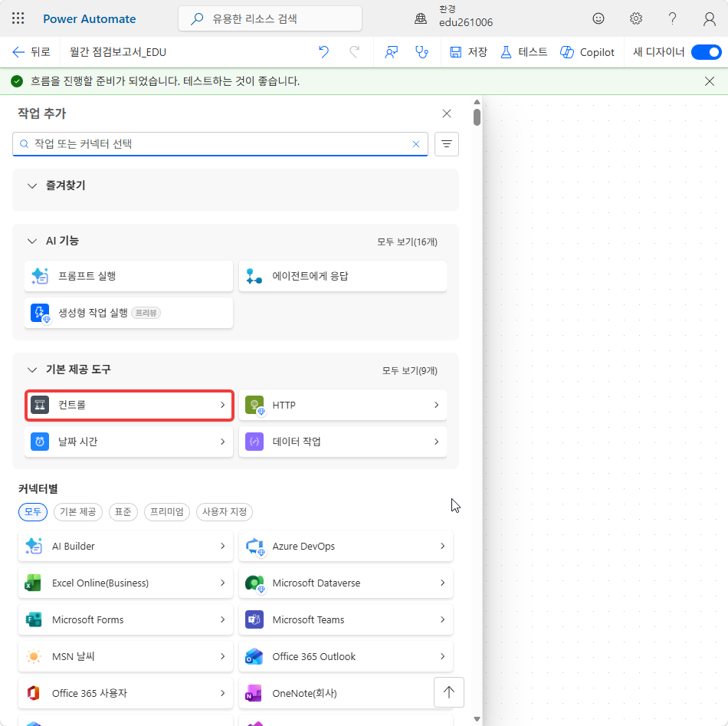The width and height of the screenshot is (728, 726).
Task: Open the account profile icon
Action: (709, 19)
